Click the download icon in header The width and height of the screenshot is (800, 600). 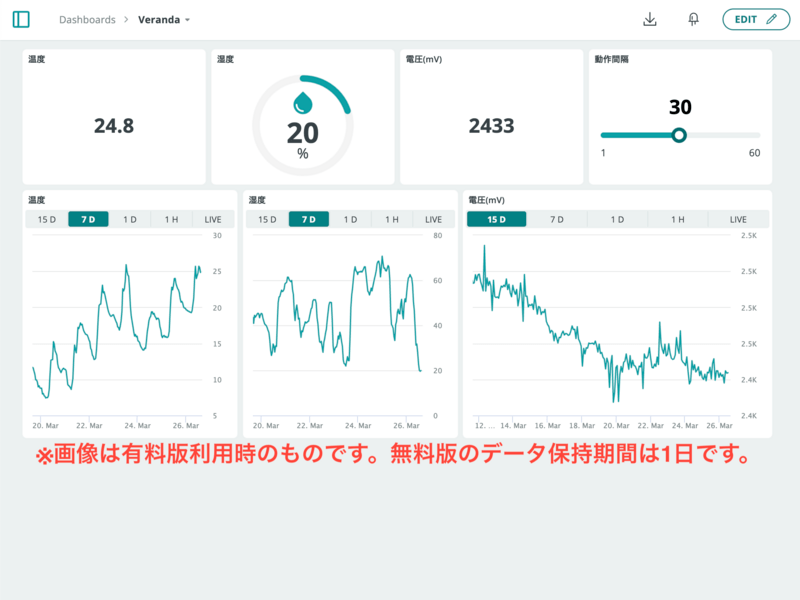650,19
